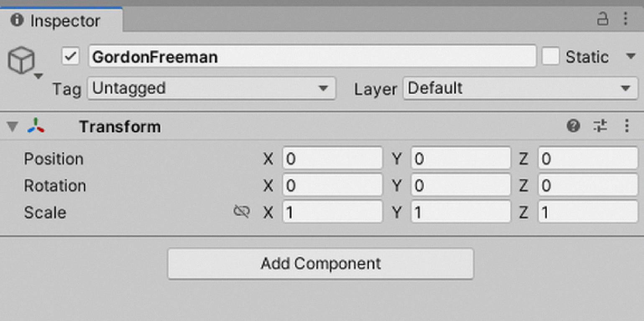Collapse the Transform component foldout
Screen dimensions: 644x321
click(x=13, y=126)
